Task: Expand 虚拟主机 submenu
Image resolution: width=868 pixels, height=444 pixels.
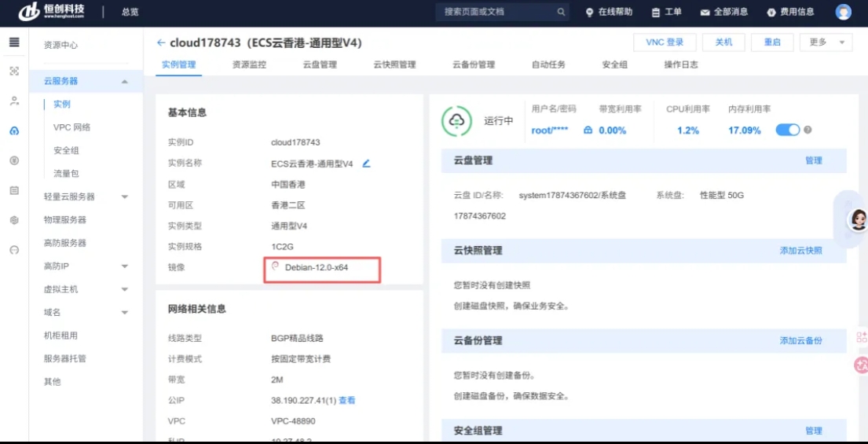Action: coord(125,289)
